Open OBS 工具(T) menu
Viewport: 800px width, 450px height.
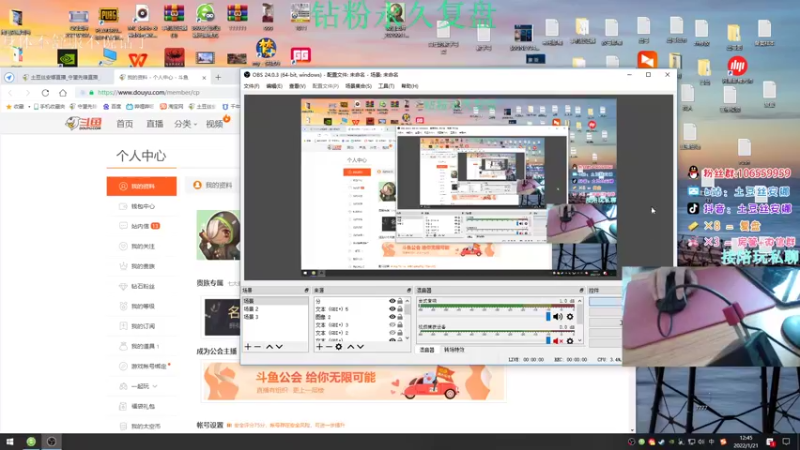point(386,86)
